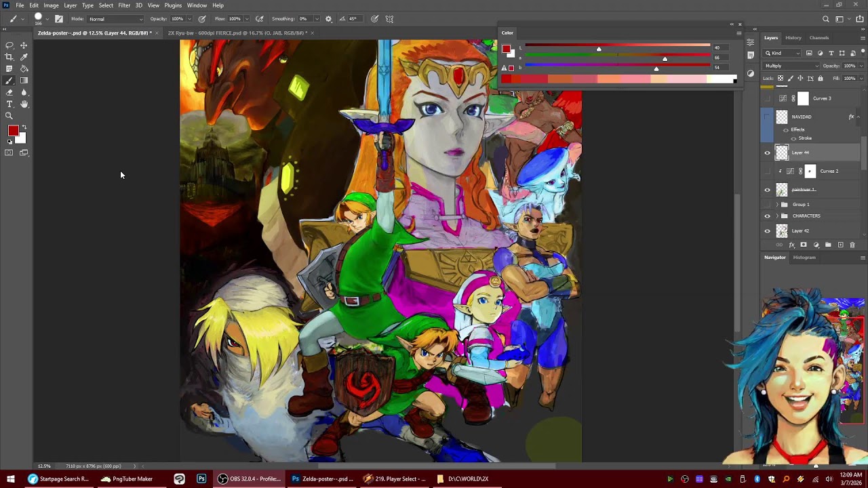Click the brush settings panel icon in options bar
Viewport: 868px width, 488px height.
(x=59, y=19)
